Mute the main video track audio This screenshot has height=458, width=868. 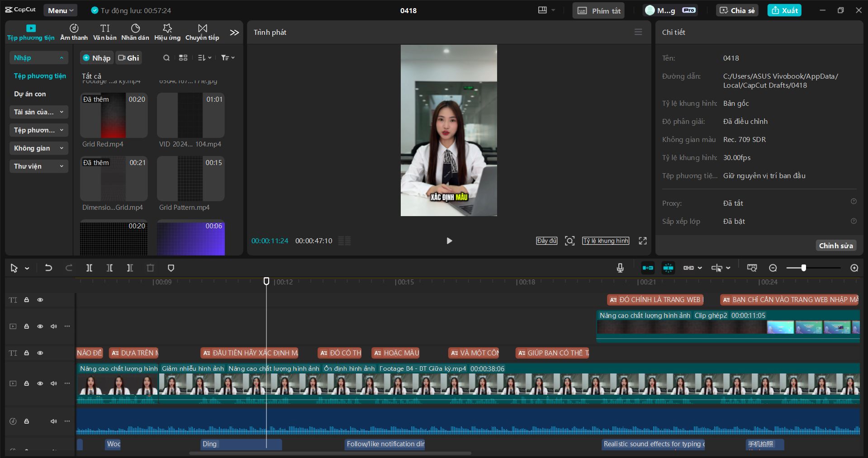(54, 383)
